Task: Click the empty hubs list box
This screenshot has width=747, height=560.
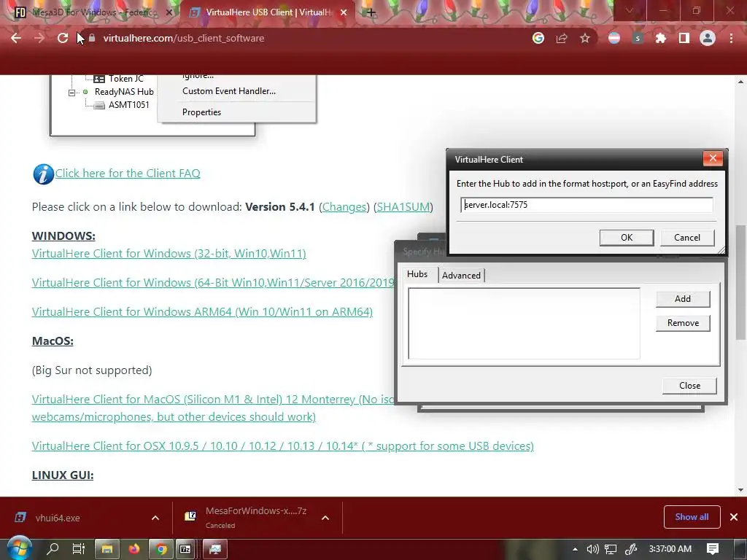Action: pos(524,323)
